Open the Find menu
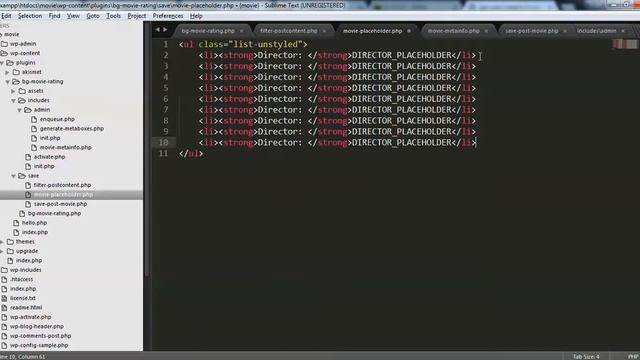The image size is (640, 360). point(54,16)
